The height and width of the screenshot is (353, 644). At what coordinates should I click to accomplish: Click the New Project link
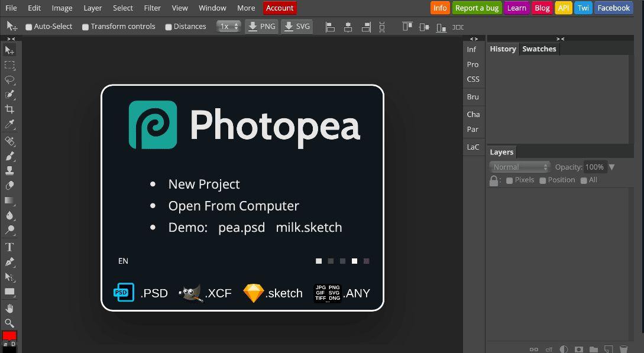(x=204, y=184)
